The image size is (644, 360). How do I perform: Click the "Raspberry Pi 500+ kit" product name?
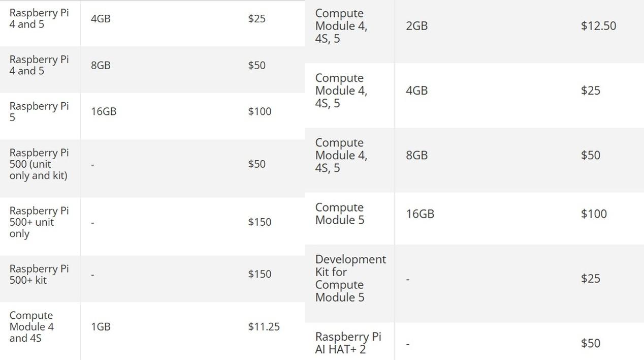pos(39,274)
